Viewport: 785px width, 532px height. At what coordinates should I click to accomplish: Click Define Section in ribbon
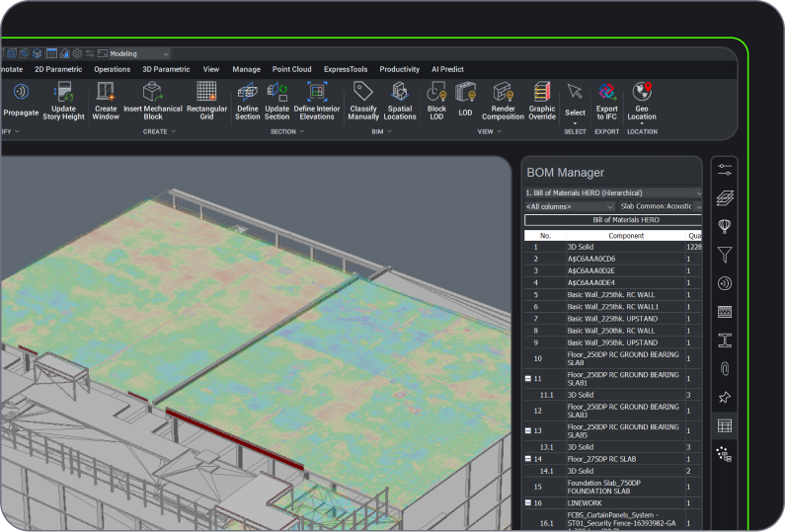pyautogui.click(x=247, y=101)
